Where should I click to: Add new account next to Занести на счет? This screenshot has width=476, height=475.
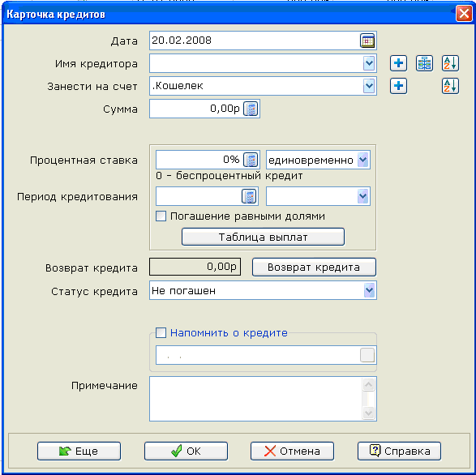click(398, 86)
